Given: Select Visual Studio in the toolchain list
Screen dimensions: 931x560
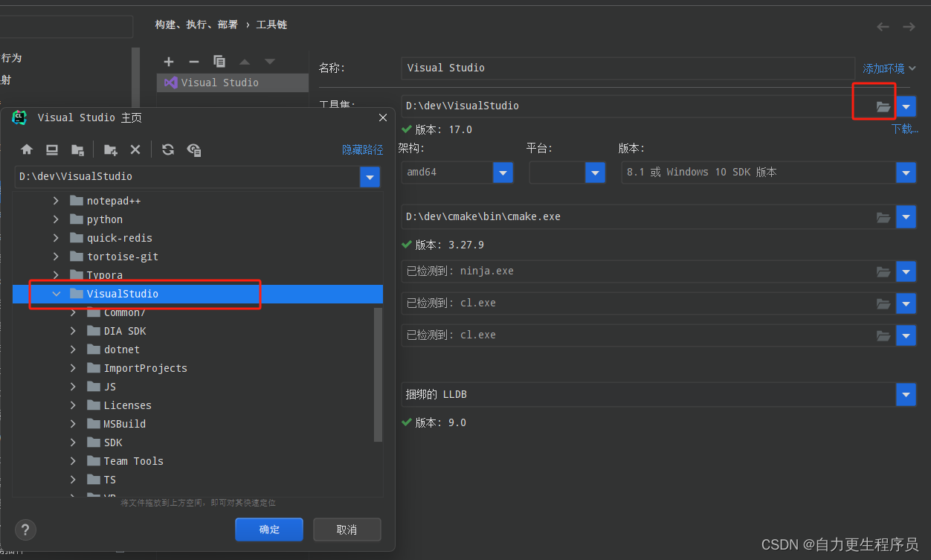Looking at the screenshot, I should tap(233, 83).
